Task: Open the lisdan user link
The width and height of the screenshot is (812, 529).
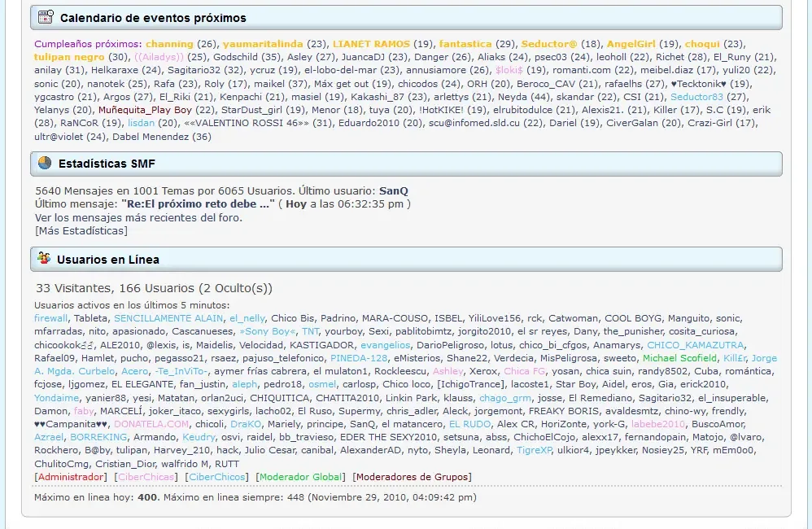Action: click(142, 123)
